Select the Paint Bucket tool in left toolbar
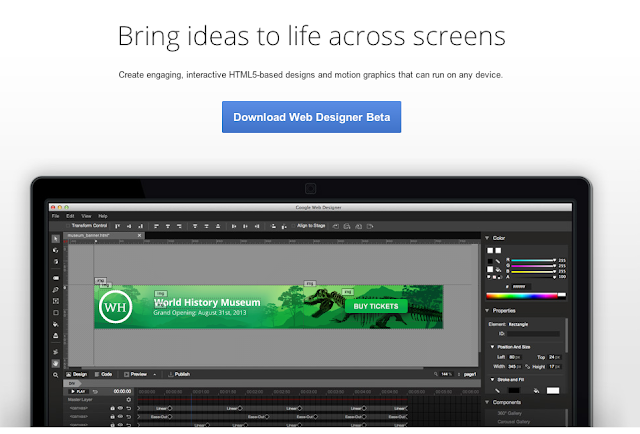 [x=56, y=325]
